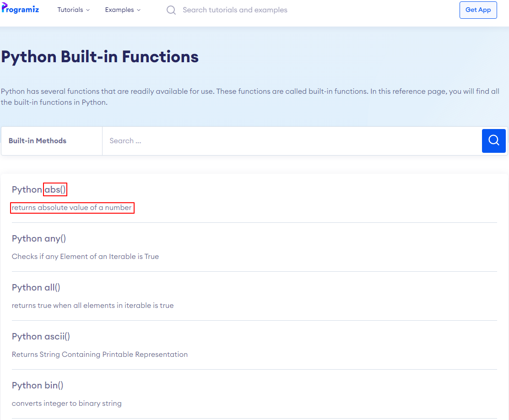The height and width of the screenshot is (420, 509).
Task: Click 'Checks if any Element of an Iterable is True'
Action: (x=86, y=256)
